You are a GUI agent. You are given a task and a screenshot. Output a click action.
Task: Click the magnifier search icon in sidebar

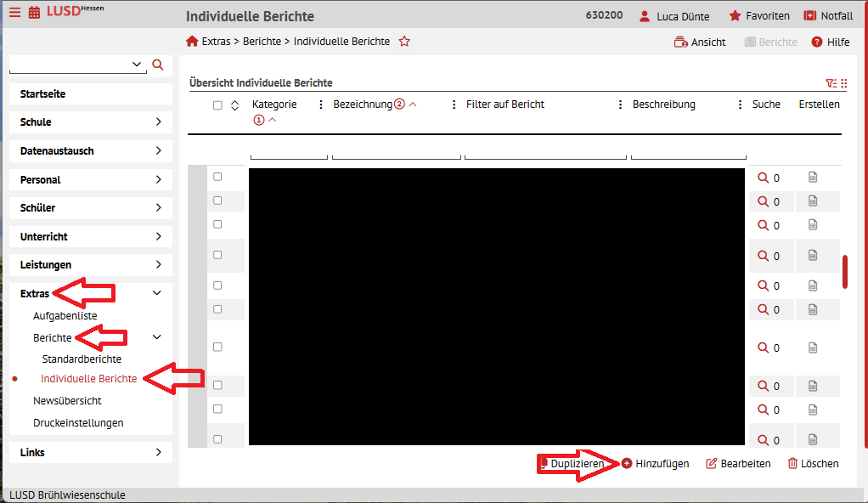pyautogui.click(x=158, y=65)
